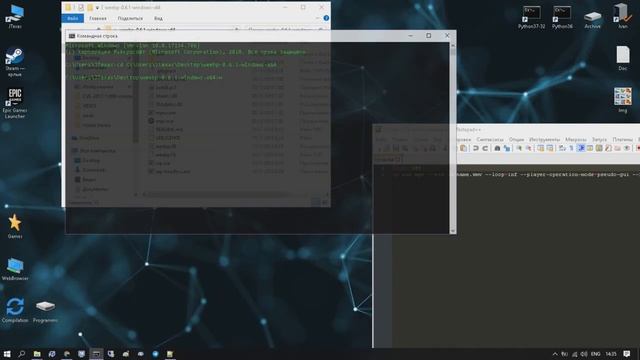This screenshot has width=640, height=360.
Task: Switch to Вид tab in File Explorer
Action: [x=158, y=18]
